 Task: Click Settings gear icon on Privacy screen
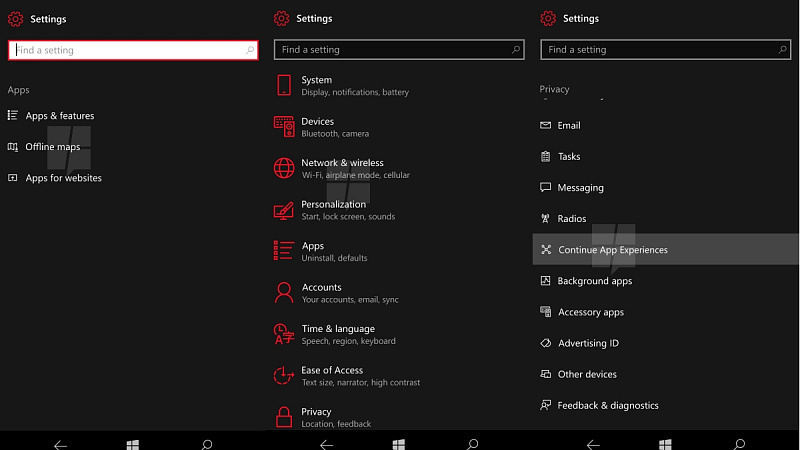click(x=548, y=18)
